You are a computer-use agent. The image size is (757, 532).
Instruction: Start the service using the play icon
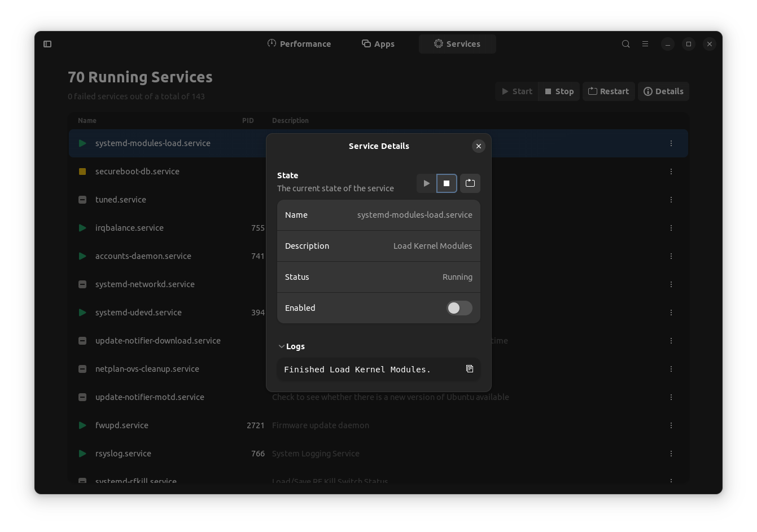pyautogui.click(x=426, y=183)
